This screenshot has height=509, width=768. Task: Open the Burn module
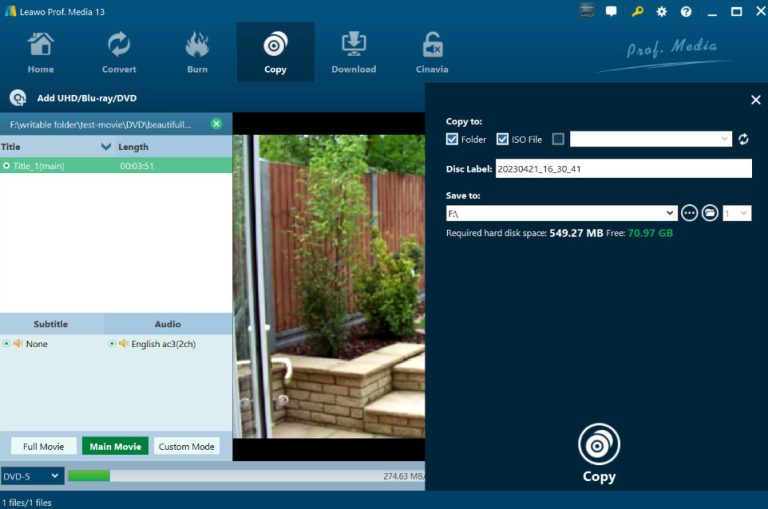click(197, 52)
